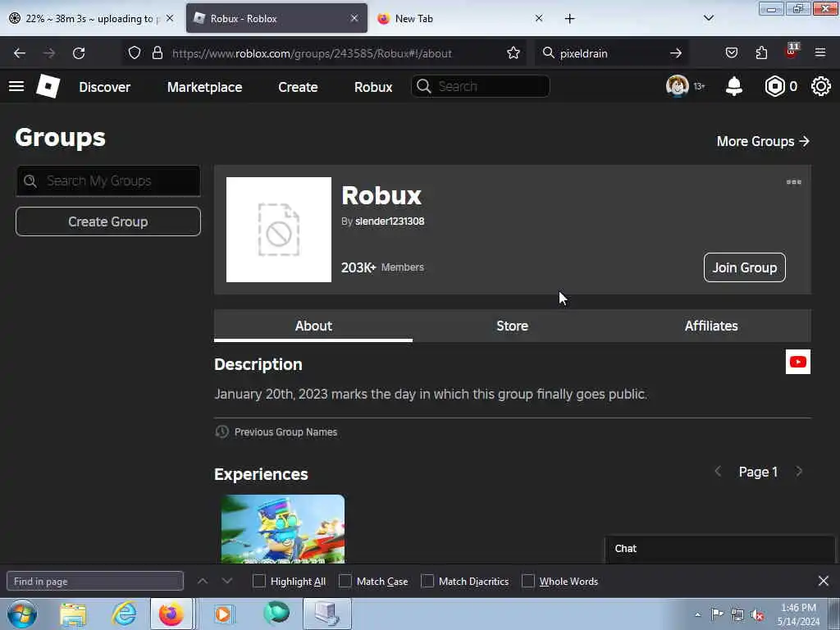Open the experience thumbnail under Experiences
The height and width of the screenshot is (630, 840).
click(283, 529)
